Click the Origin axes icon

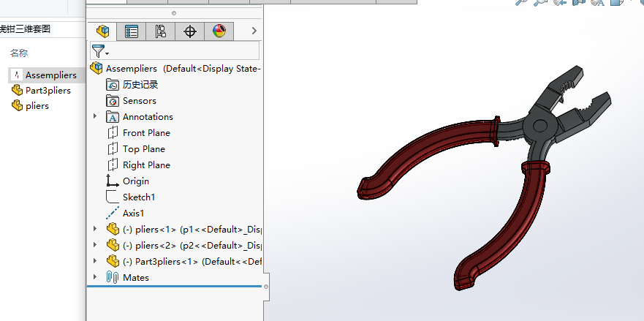pyautogui.click(x=112, y=181)
